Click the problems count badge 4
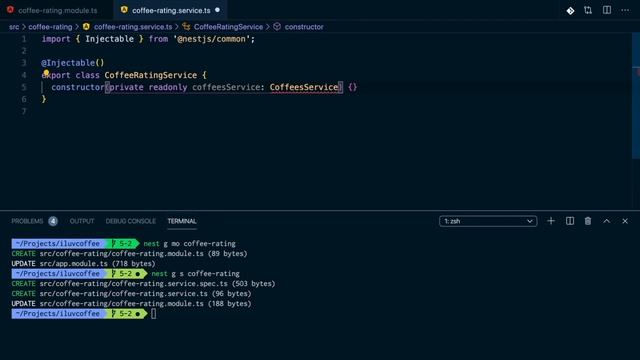 (x=53, y=221)
